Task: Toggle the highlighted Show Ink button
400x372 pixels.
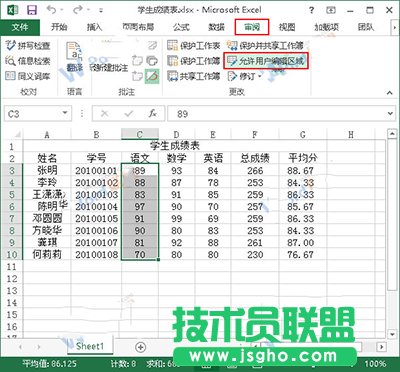Action: pos(152,76)
